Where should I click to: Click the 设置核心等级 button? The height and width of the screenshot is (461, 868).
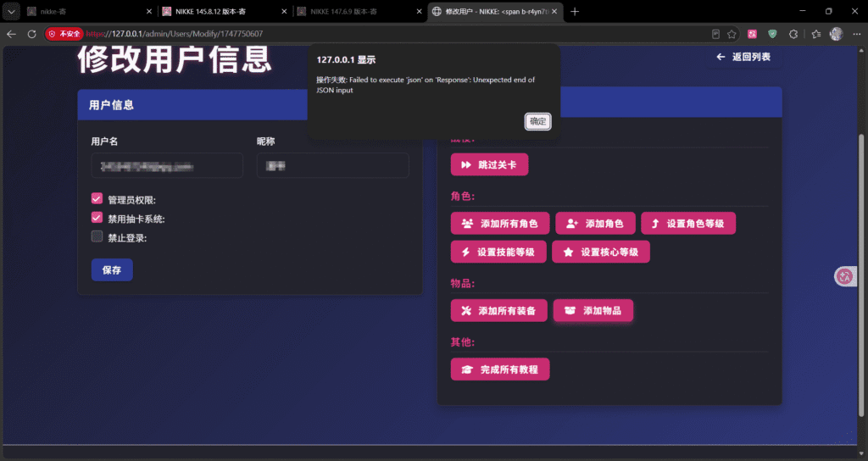coord(601,252)
